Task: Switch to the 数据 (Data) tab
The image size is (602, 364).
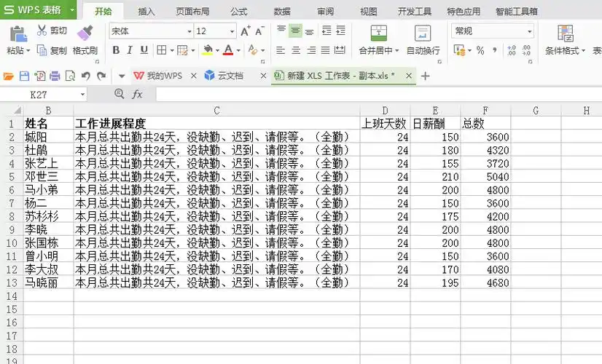Action: pos(282,12)
